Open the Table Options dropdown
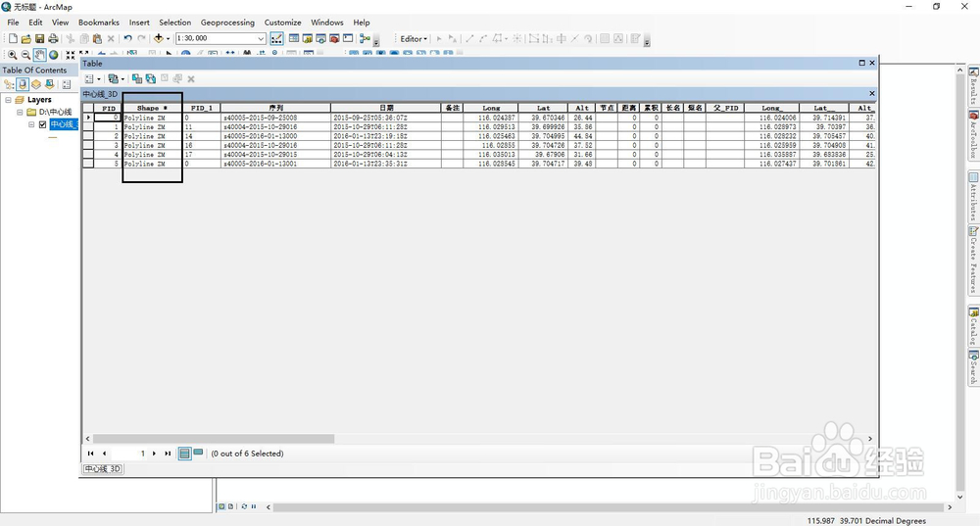The width and height of the screenshot is (980, 526). (92, 78)
